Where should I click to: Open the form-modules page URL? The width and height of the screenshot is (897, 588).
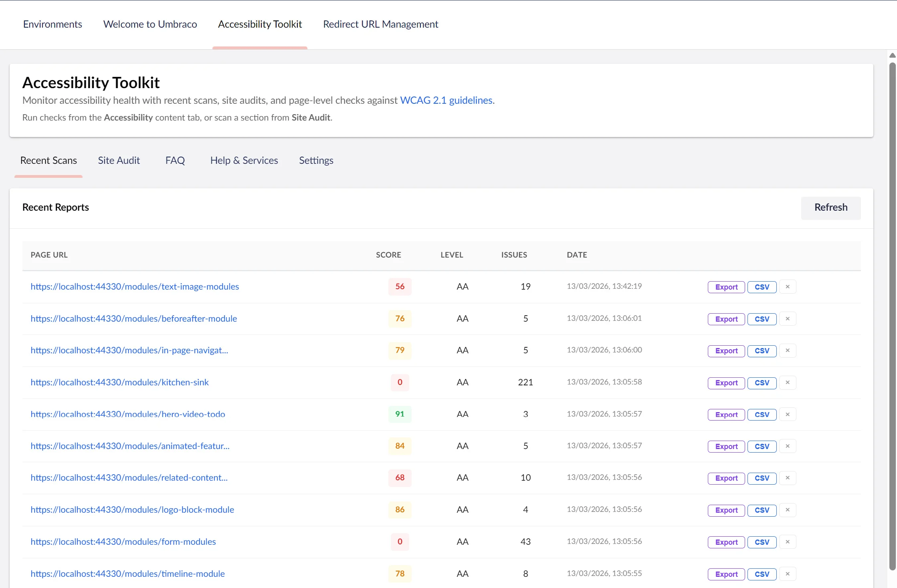coord(123,542)
